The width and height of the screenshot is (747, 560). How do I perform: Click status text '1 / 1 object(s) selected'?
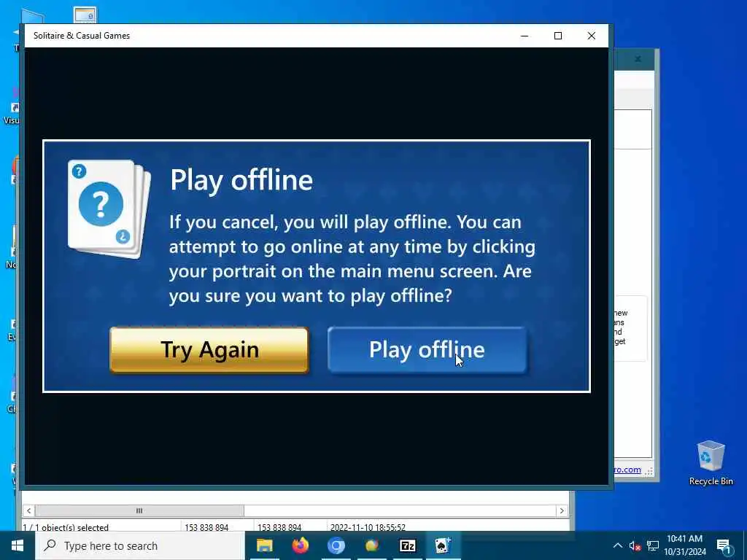coord(66,527)
